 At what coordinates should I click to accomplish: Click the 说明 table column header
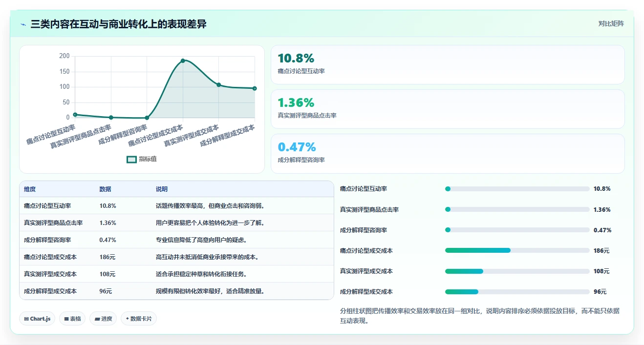(x=162, y=189)
